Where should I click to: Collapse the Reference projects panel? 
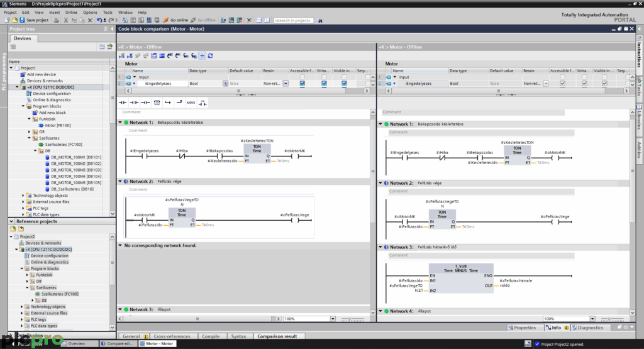[x=11, y=221]
